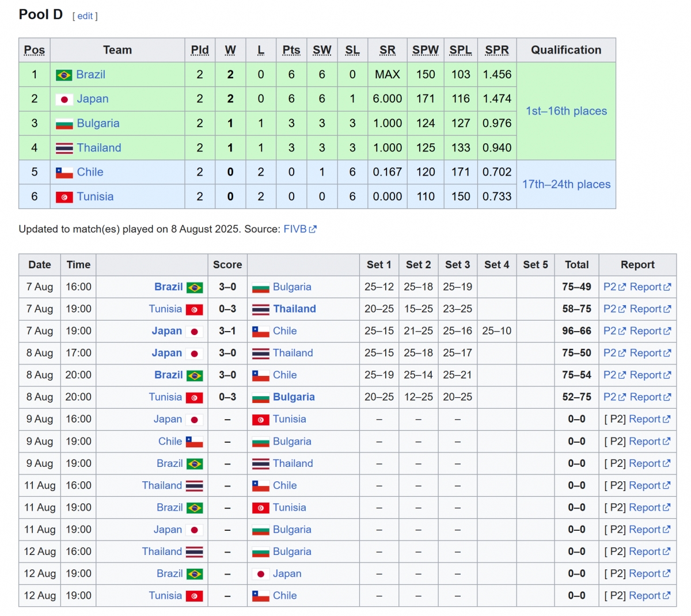
Task: Click Bulgaria flag icon in standings row
Action: tap(64, 124)
